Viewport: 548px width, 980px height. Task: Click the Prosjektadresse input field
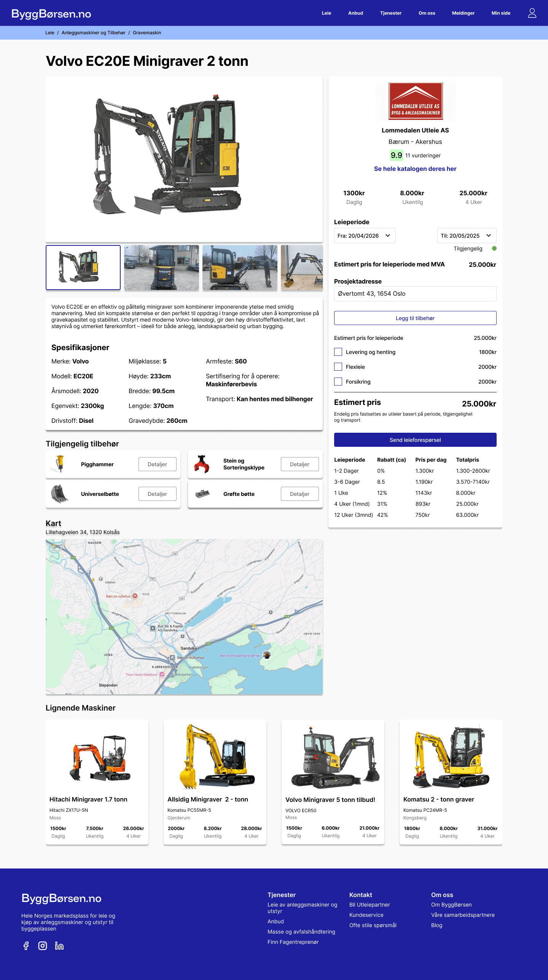[x=415, y=293]
